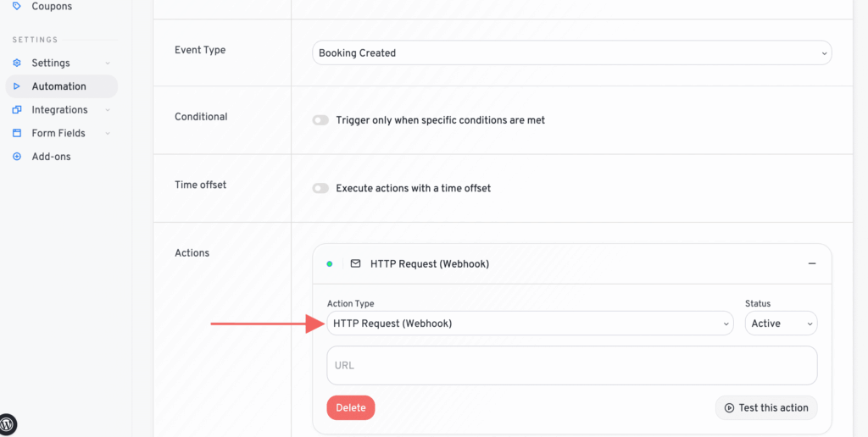Viewport: 868px width, 437px height.
Task: Open the Automation menu item
Action: click(59, 86)
